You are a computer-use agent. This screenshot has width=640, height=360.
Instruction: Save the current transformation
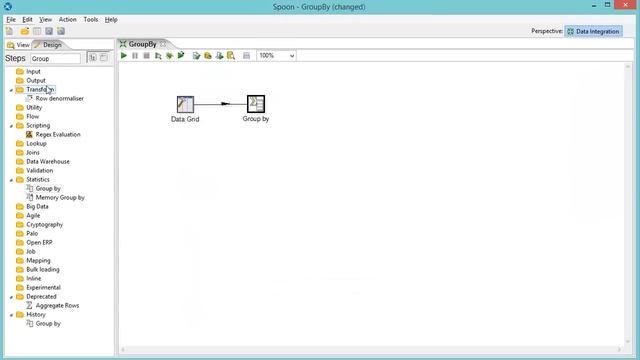pyautogui.click(x=49, y=31)
